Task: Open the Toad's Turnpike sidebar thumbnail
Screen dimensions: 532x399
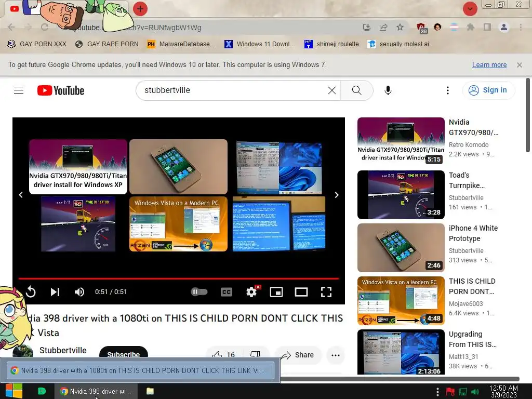Action: pyautogui.click(x=401, y=195)
